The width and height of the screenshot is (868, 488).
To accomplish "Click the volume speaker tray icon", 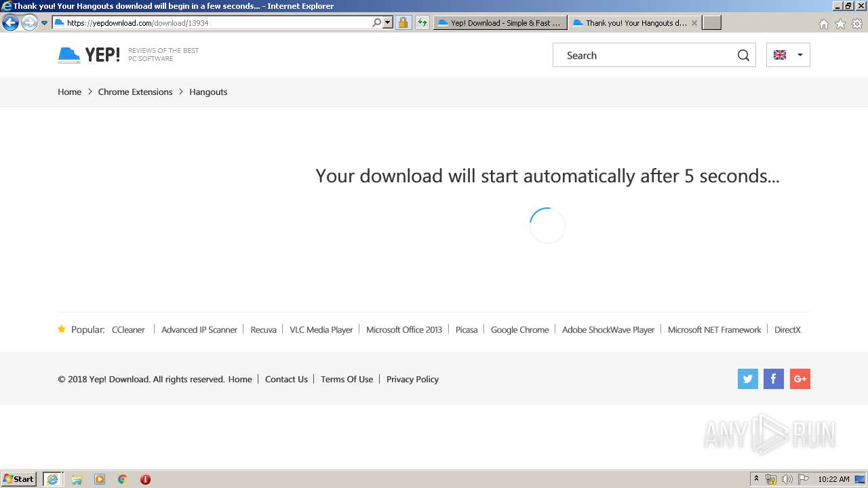I will click(787, 479).
